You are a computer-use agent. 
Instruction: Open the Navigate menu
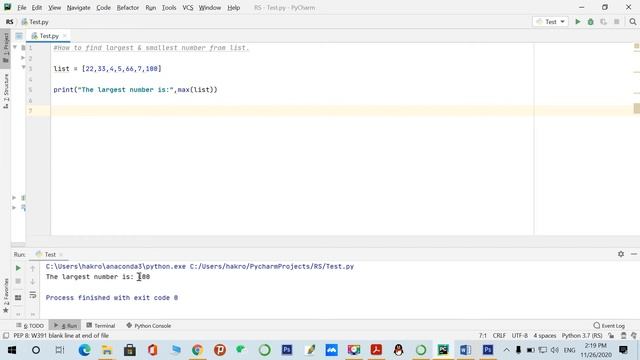click(78, 8)
